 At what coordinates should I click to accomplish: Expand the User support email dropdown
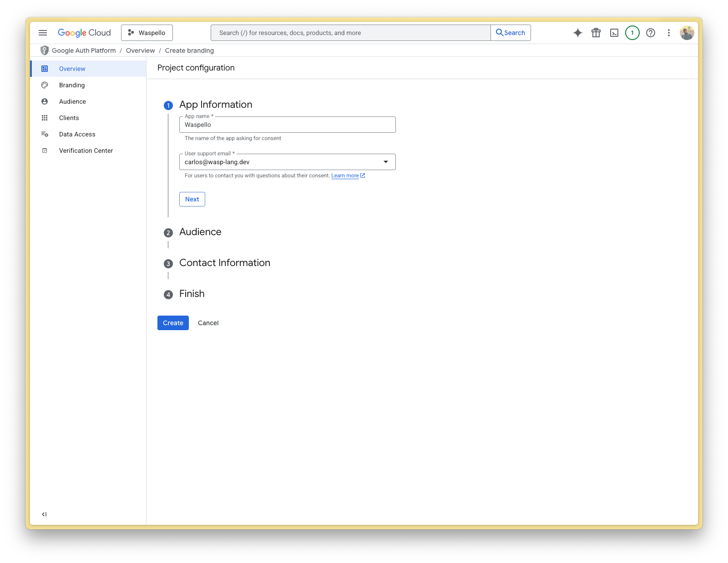[x=385, y=161]
